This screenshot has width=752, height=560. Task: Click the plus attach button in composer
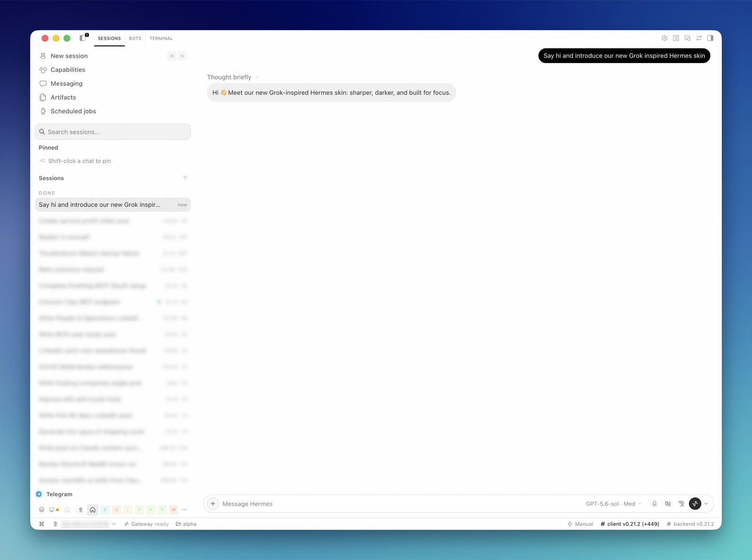213,504
